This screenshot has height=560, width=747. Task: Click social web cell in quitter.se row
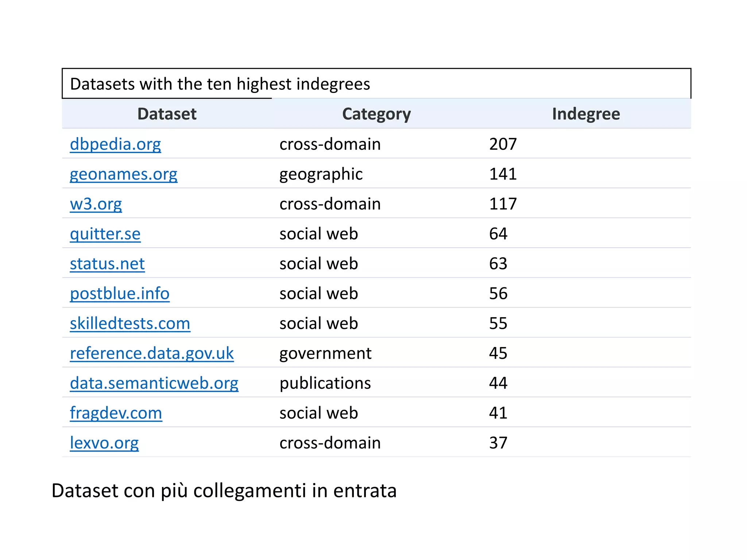319,234
